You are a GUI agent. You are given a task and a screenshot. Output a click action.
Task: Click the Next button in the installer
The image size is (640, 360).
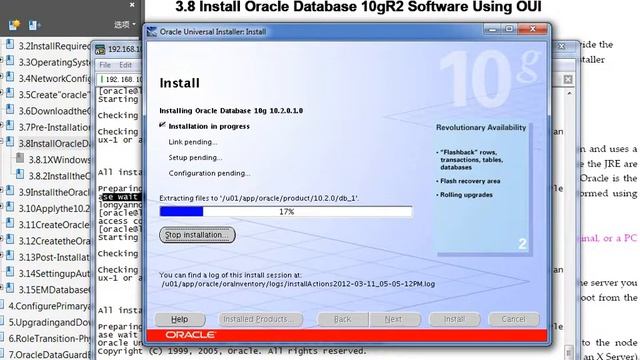pos(394,319)
